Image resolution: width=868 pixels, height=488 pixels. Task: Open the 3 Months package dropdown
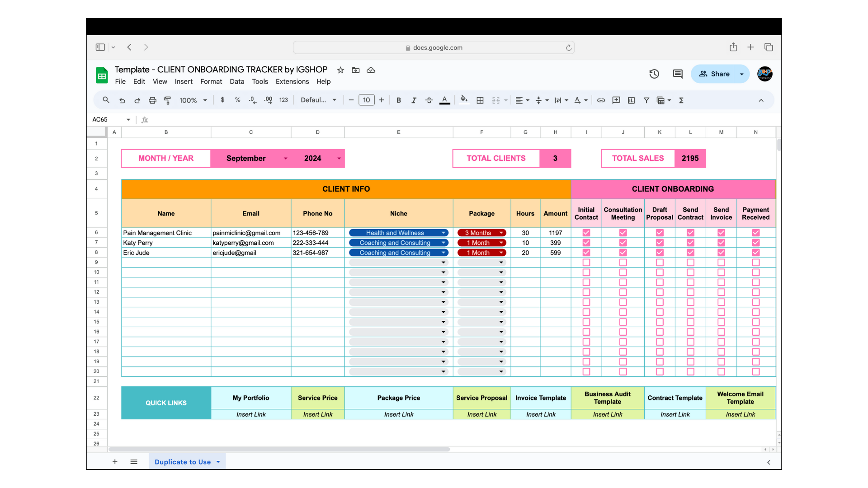click(x=501, y=233)
